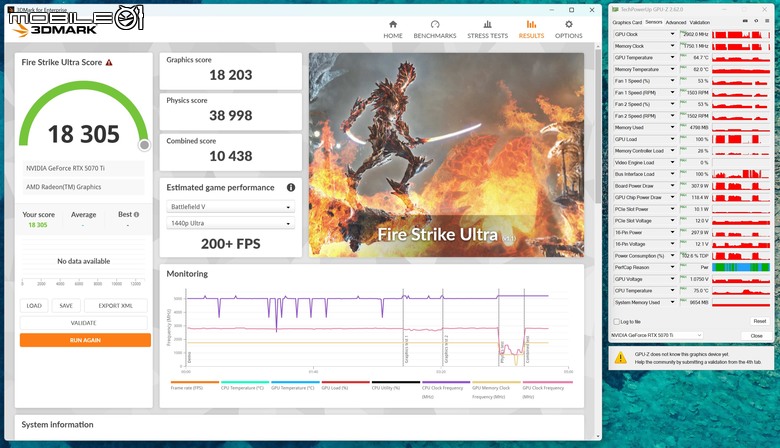Click the Best score info icon
The width and height of the screenshot is (780, 448).
click(x=136, y=214)
